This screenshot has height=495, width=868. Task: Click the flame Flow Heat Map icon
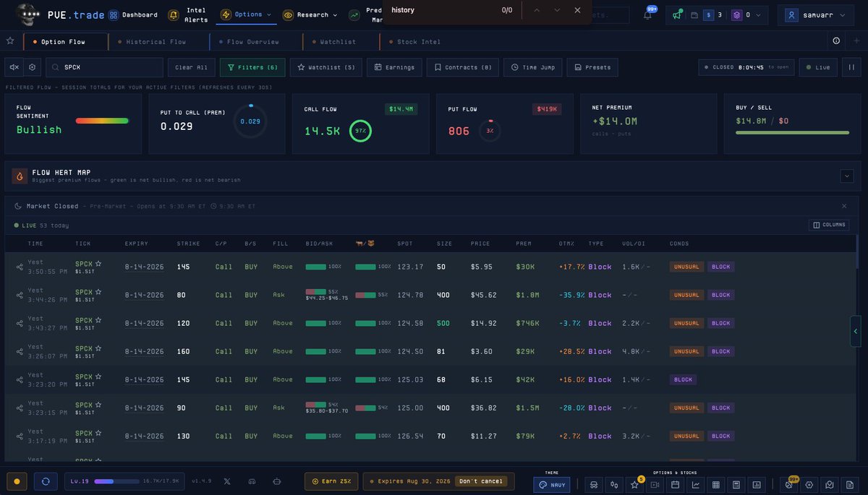click(x=20, y=176)
